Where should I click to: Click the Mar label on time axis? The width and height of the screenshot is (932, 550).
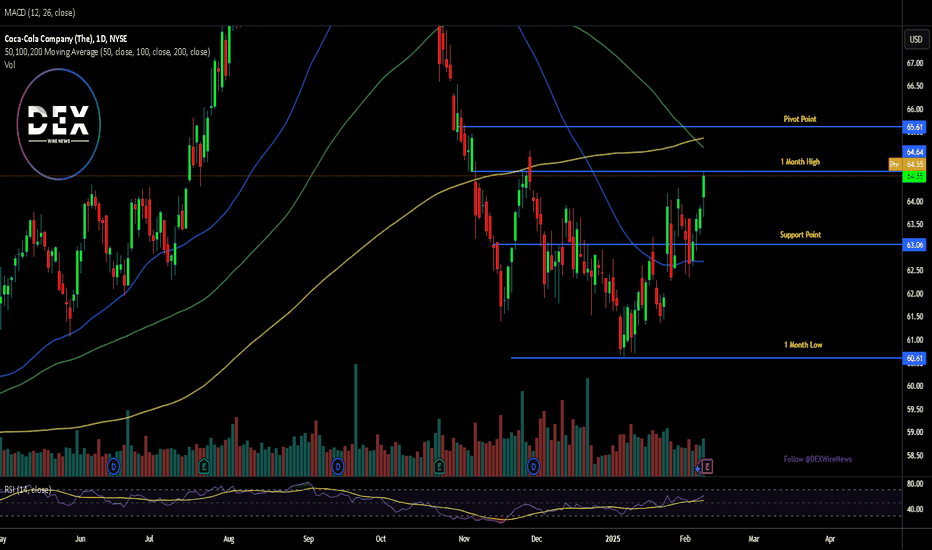click(x=754, y=539)
